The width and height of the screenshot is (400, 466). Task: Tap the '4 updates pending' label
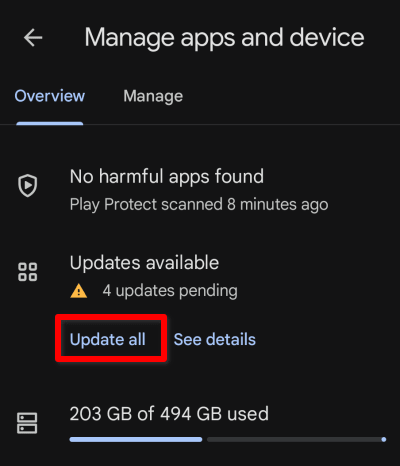(x=170, y=291)
